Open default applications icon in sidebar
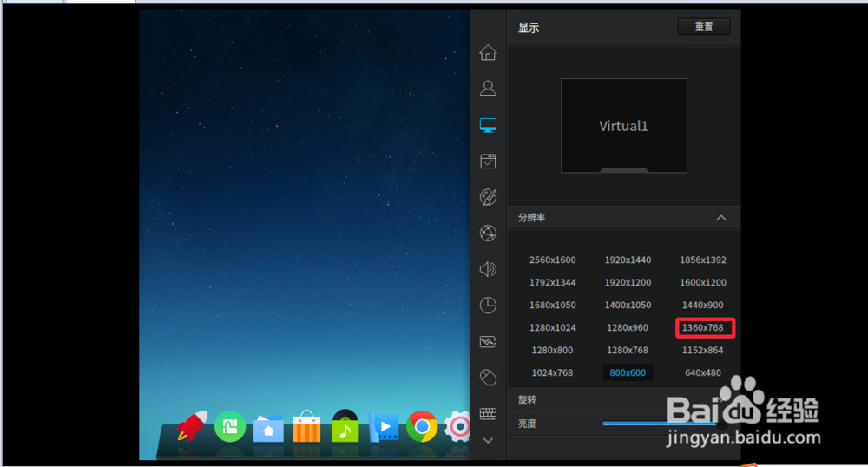Viewport: 868px width, 467px height. click(x=488, y=161)
